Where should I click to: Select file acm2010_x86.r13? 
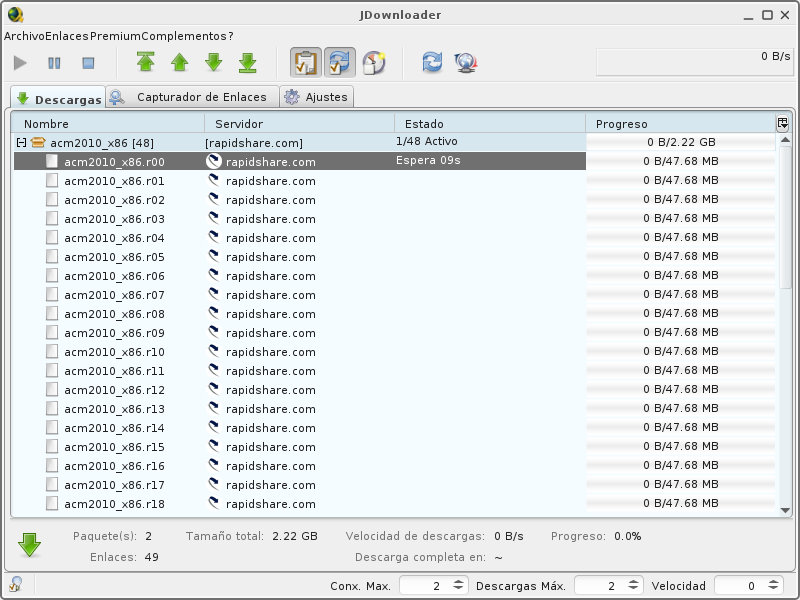pos(114,409)
